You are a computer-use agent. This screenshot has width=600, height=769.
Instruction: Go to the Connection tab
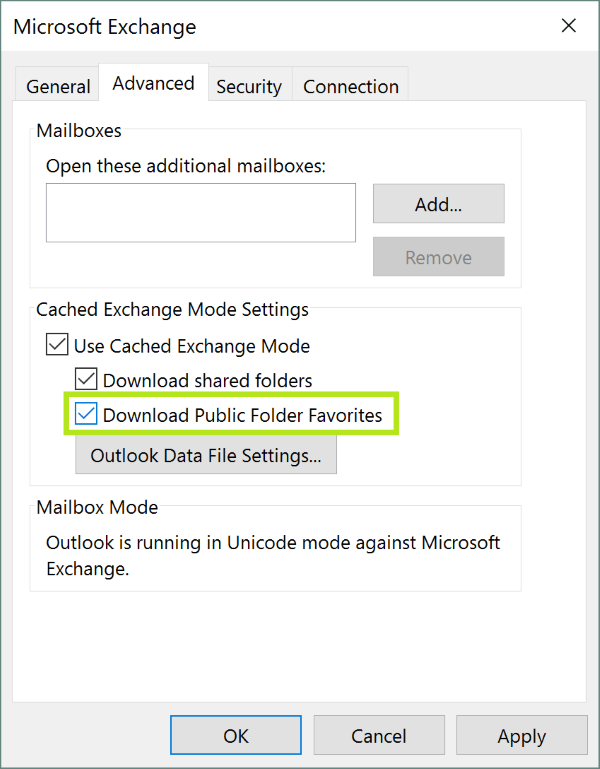pyautogui.click(x=351, y=86)
